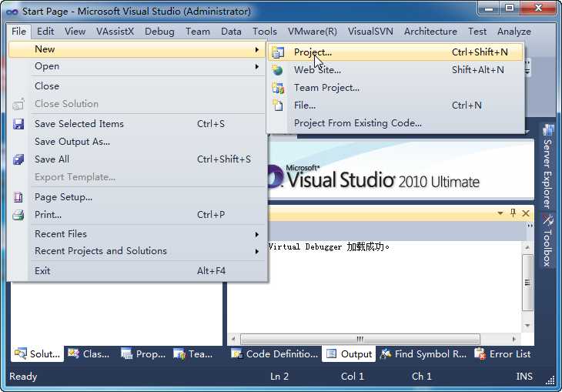The height and width of the screenshot is (392, 562).
Task: Click the Code Definition window icon
Action: tap(236, 354)
